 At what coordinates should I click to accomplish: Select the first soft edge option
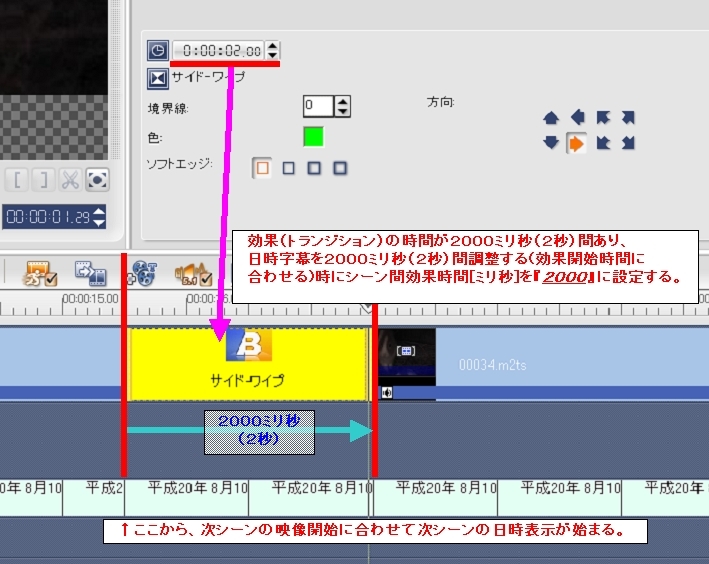[x=262, y=168]
